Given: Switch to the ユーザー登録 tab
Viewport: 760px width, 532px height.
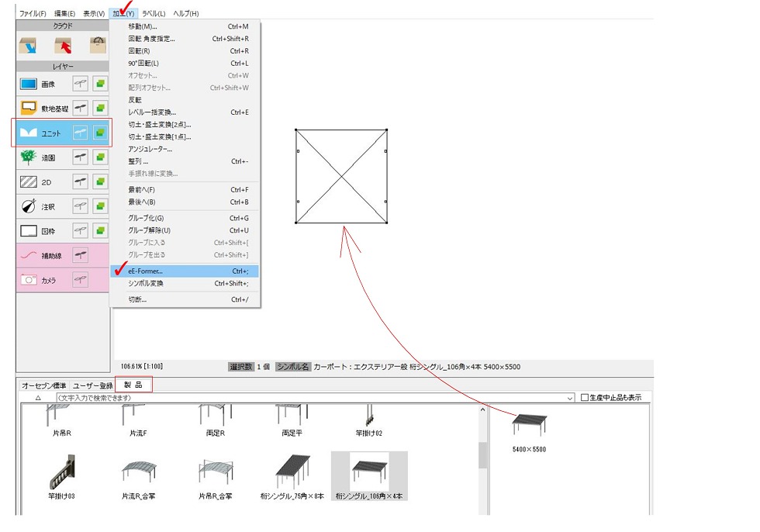Looking at the screenshot, I should pyautogui.click(x=92, y=385).
